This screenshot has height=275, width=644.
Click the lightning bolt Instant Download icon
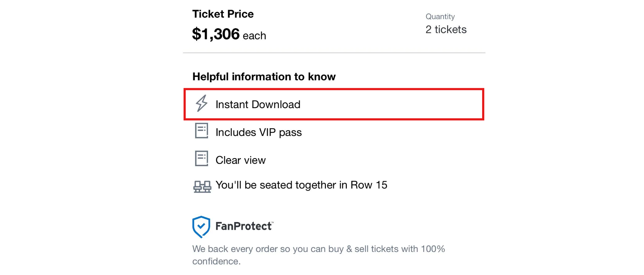click(202, 103)
